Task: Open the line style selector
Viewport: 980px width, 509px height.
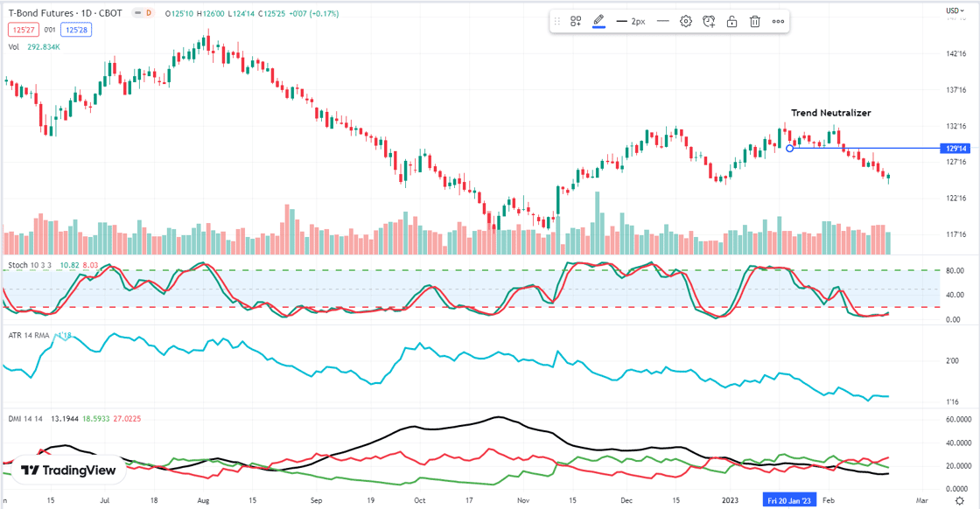Action: pos(663,21)
